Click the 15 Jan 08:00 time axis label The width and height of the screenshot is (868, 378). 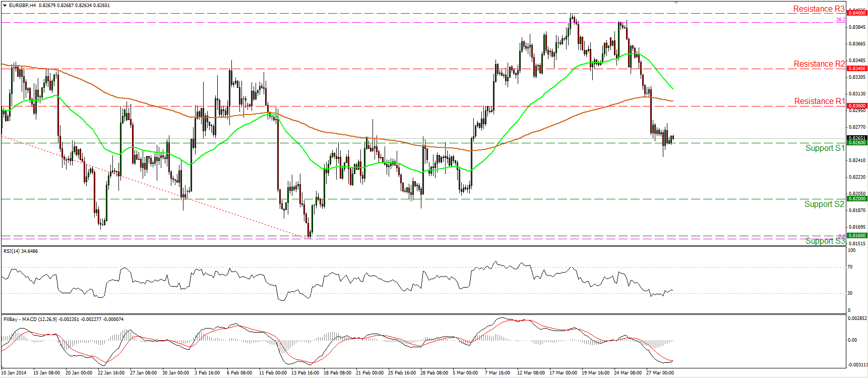(x=46, y=373)
